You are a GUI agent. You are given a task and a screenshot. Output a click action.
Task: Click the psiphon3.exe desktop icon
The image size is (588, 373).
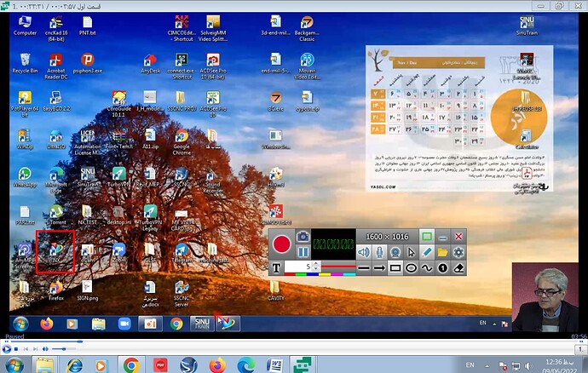88,63
